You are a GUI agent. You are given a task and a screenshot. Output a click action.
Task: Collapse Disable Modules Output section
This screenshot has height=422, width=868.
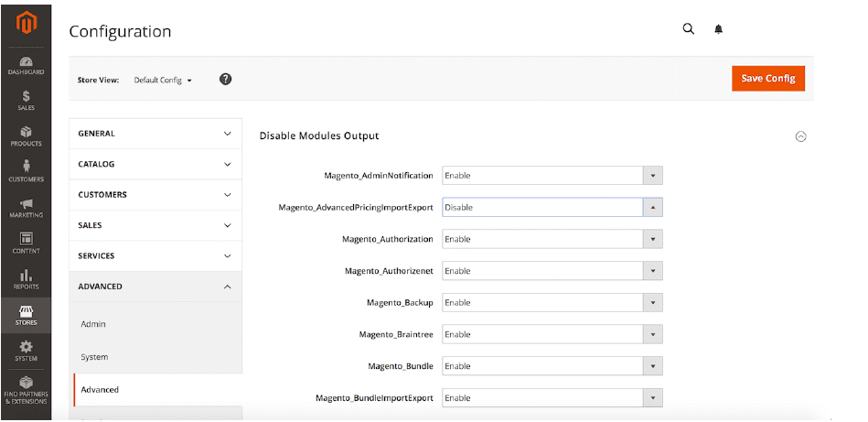[800, 136]
